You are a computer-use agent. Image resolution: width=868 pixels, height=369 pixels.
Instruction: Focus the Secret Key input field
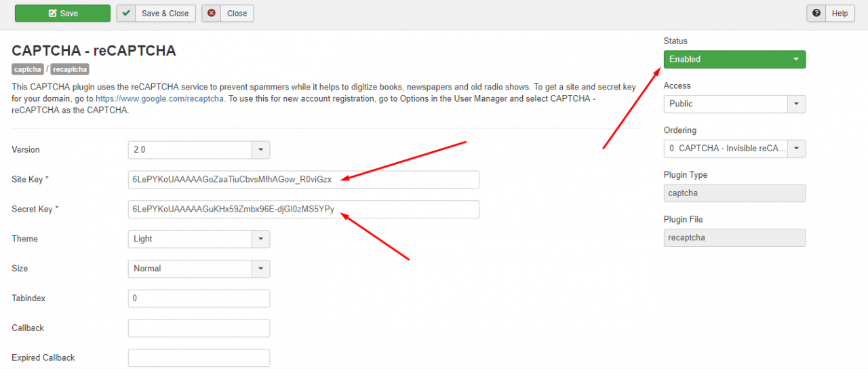tap(304, 210)
